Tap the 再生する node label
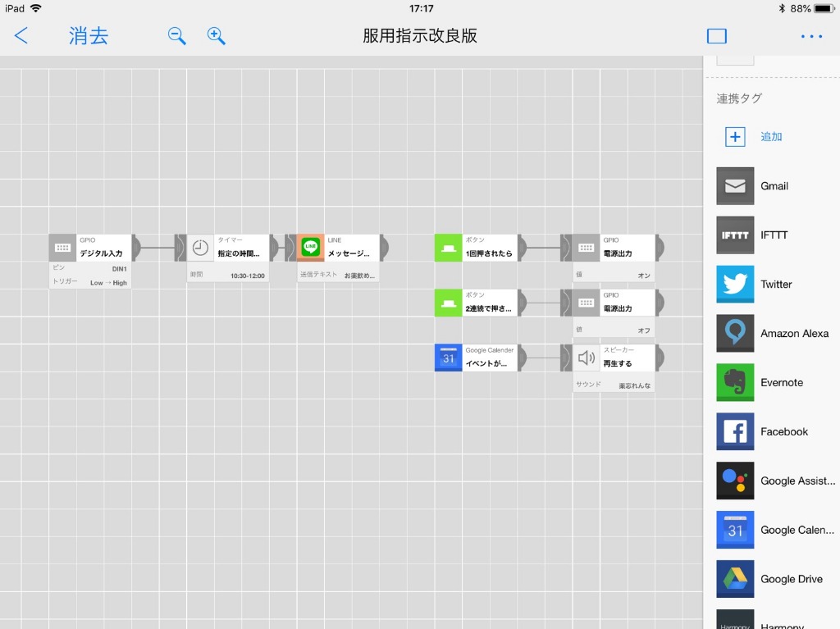 617,363
